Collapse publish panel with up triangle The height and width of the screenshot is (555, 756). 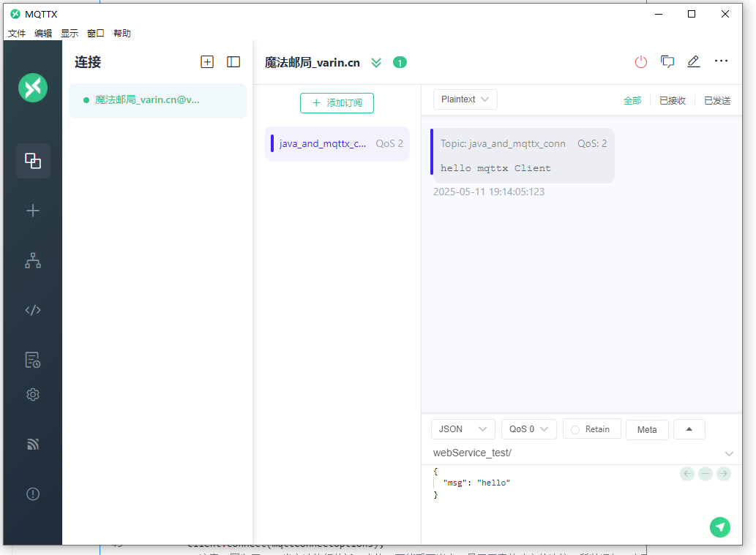click(689, 429)
